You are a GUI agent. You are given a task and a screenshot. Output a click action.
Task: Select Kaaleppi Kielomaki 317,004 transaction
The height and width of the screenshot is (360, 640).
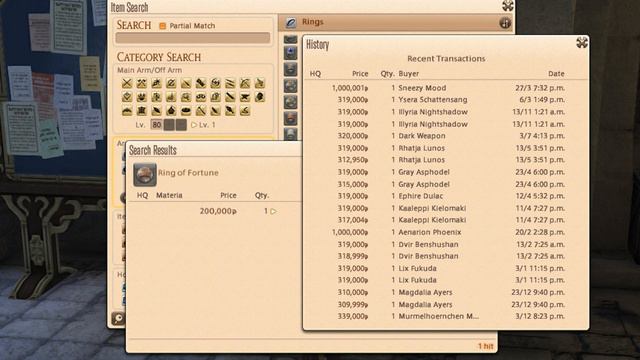pyautogui.click(x=445, y=220)
